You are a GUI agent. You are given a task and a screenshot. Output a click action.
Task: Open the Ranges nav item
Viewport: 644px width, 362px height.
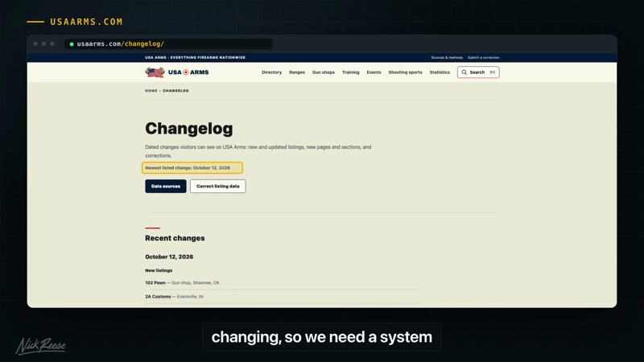tap(297, 72)
